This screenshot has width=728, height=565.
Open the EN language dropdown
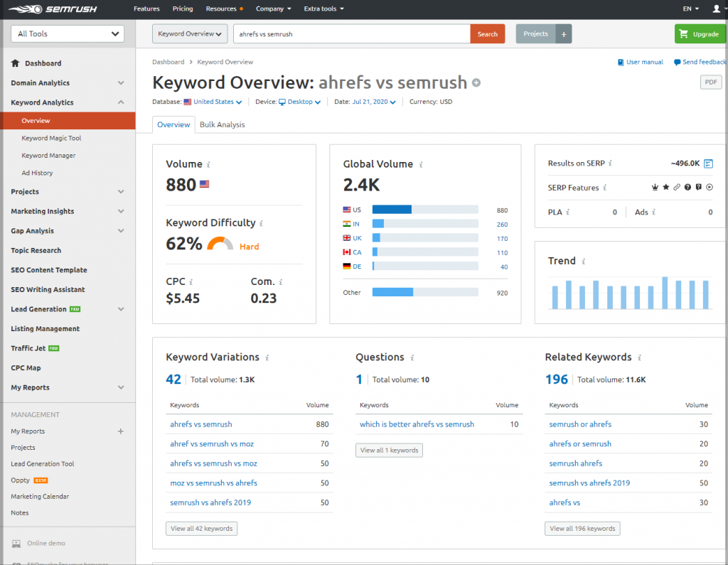[x=691, y=9]
